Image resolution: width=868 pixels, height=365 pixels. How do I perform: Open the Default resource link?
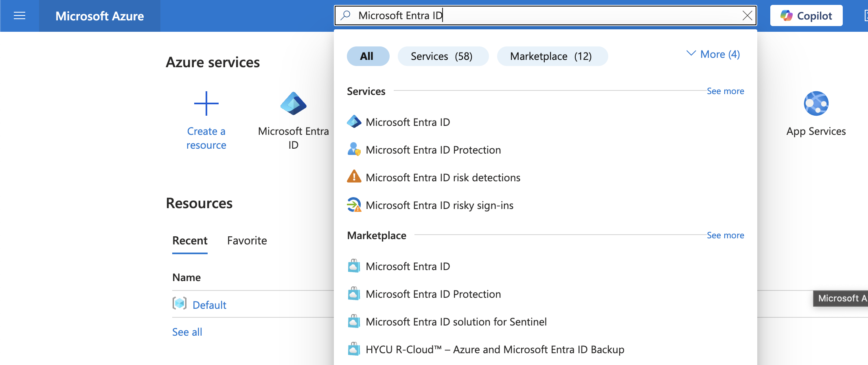(x=209, y=305)
